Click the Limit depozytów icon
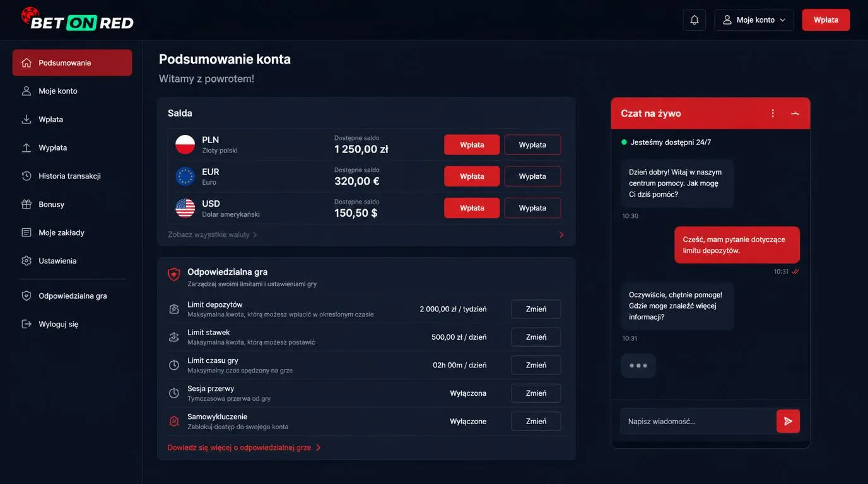Image resolution: width=868 pixels, height=484 pixels. tap(174, 309)
